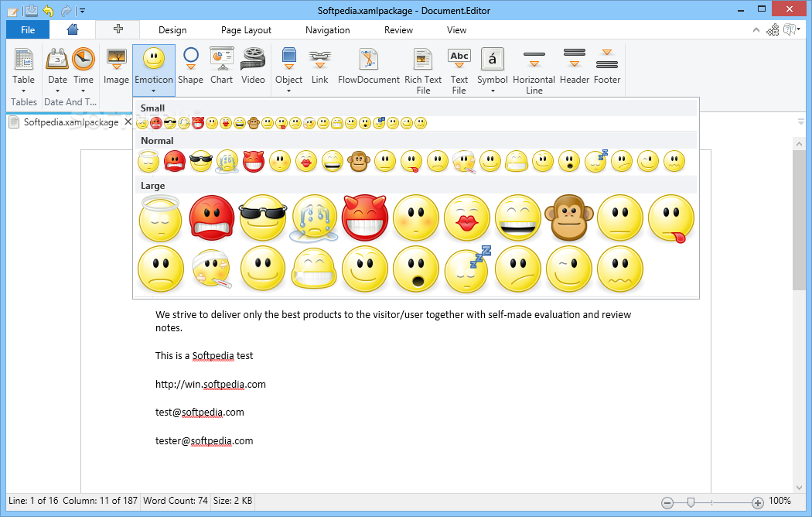Expand the Table dropdown arrow
This screenshot has width=812, height=517.
23,91
